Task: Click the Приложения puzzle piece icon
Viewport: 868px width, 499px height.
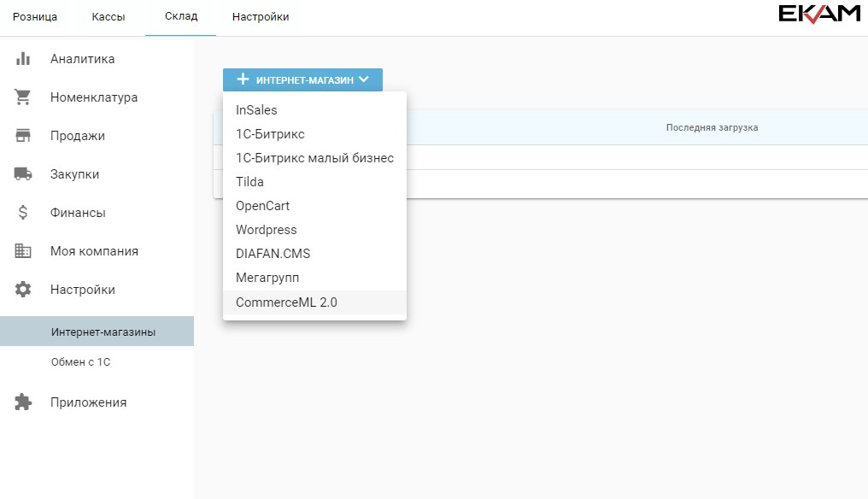Action: 23,402
